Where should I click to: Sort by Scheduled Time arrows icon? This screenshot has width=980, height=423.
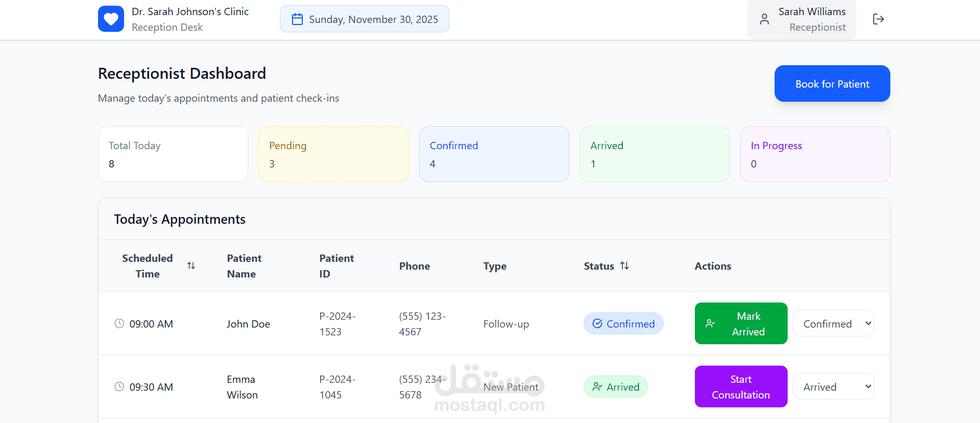191,266
